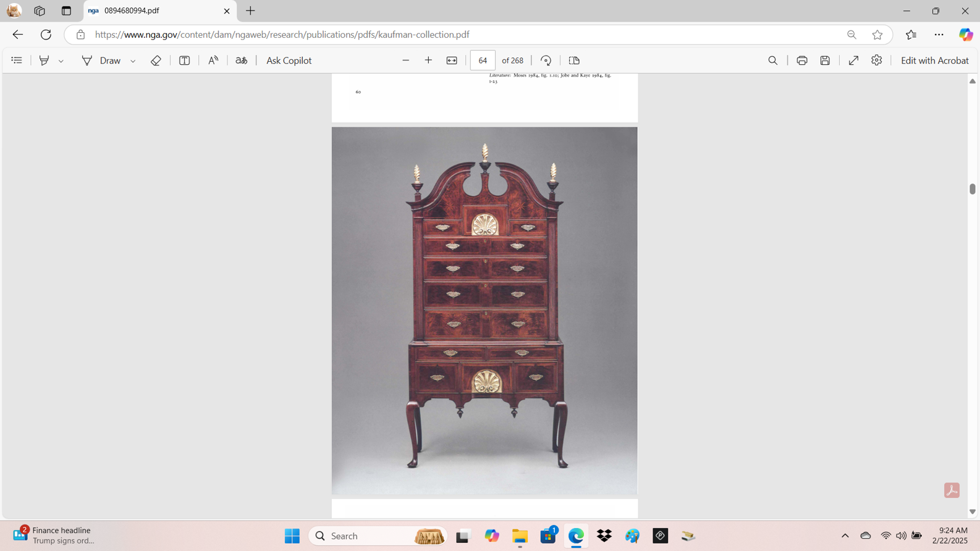Click Edit with Acrobat
Viewport: 980px width, 551px height.
point(934,61)
